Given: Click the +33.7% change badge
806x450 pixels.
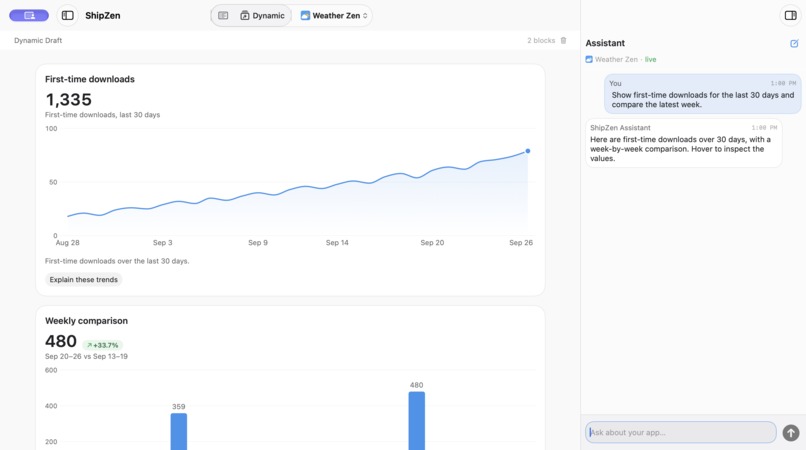Looking at the screenshot, I should point(103,345).
